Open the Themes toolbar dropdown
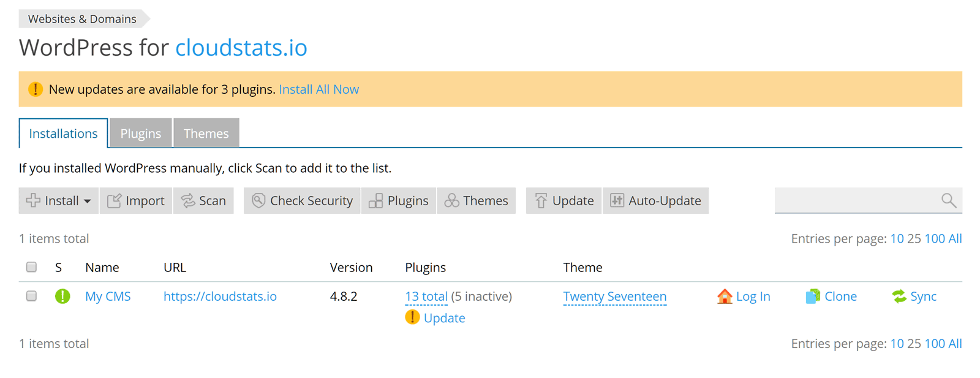 pos(477,200)
